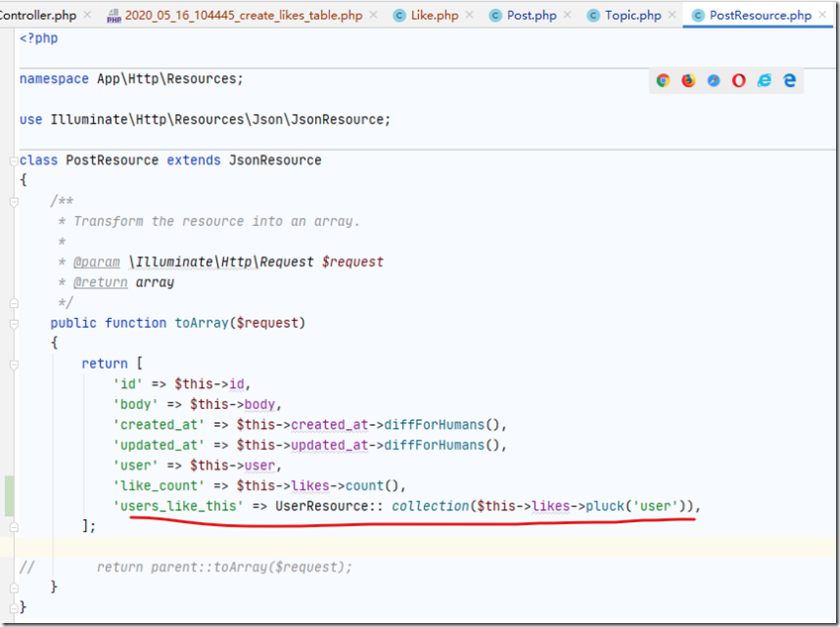The width and height of the screenshot is (840, 627).
Task: Click fold end marker at comment close */
Action: click(x=14, y=303)
